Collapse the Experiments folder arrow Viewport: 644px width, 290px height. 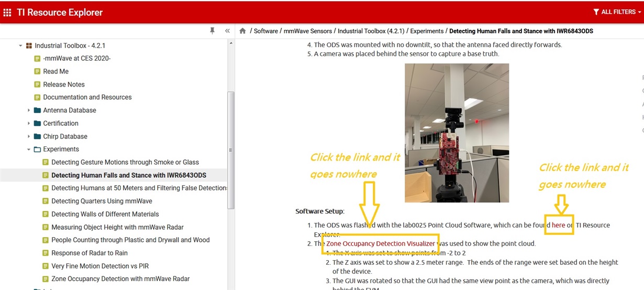[29, 149]
